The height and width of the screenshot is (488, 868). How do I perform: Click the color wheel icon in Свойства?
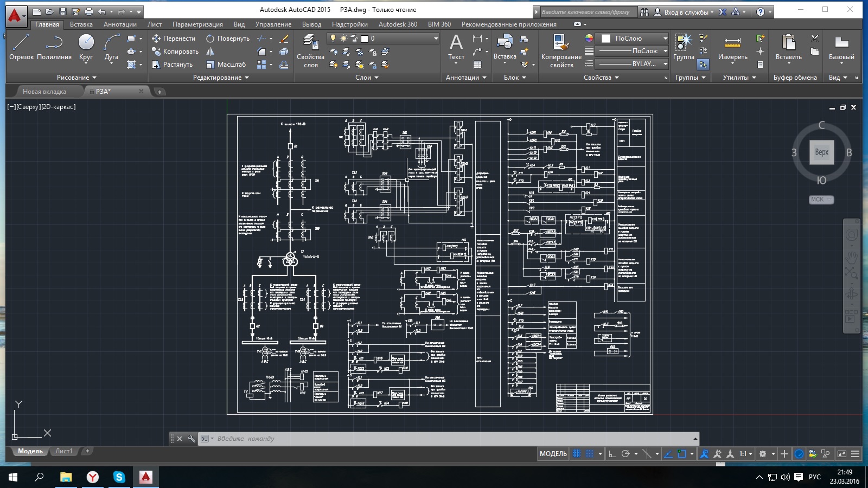coord(589,38)
